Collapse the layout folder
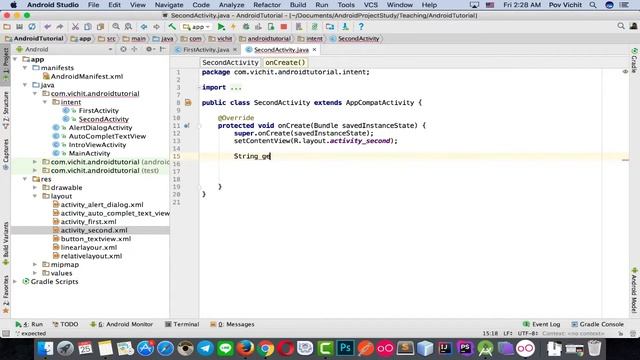 (35, 196)
